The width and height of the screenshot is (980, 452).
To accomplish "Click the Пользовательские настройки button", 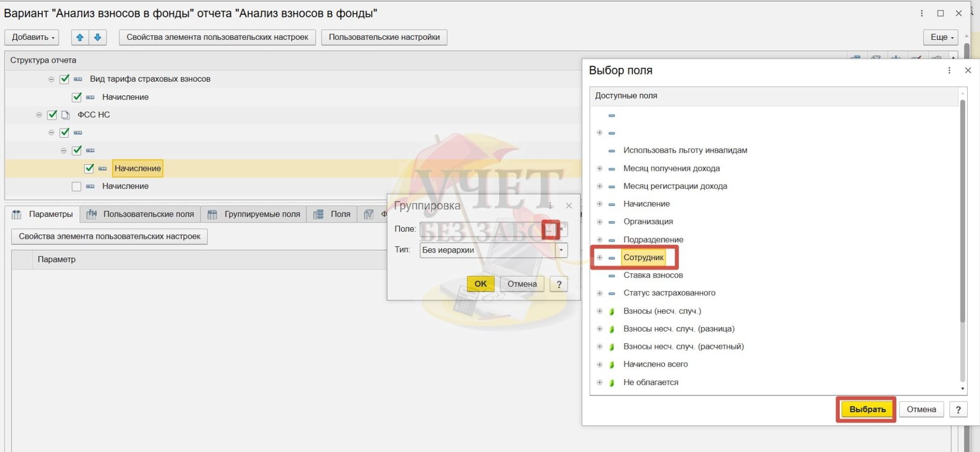I will point(384,37).
